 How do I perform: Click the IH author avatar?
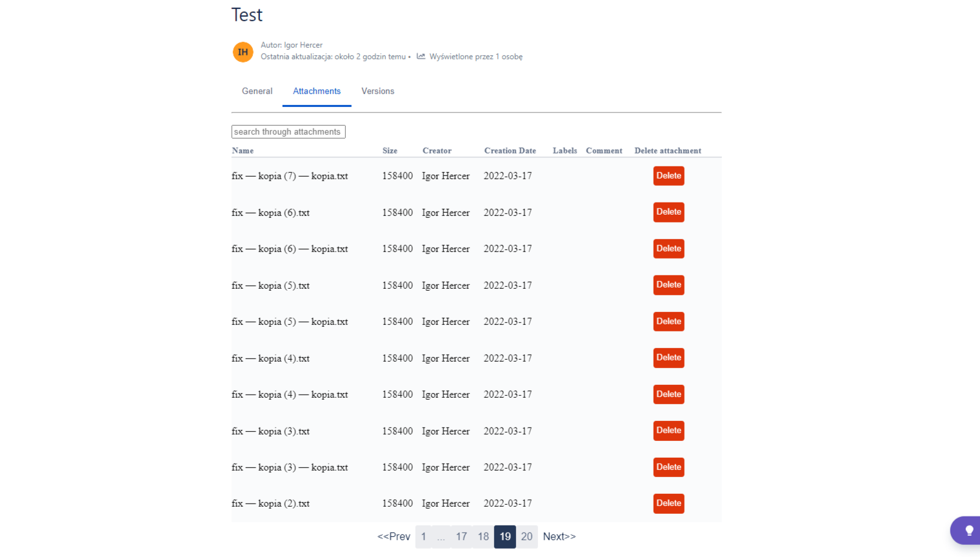(243, 52)
